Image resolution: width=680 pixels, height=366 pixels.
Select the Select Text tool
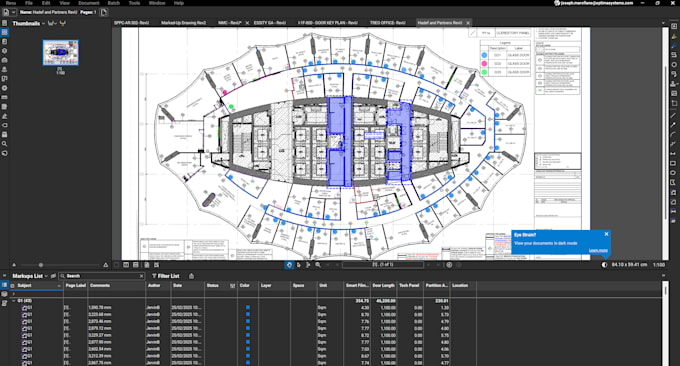point(308,265)
